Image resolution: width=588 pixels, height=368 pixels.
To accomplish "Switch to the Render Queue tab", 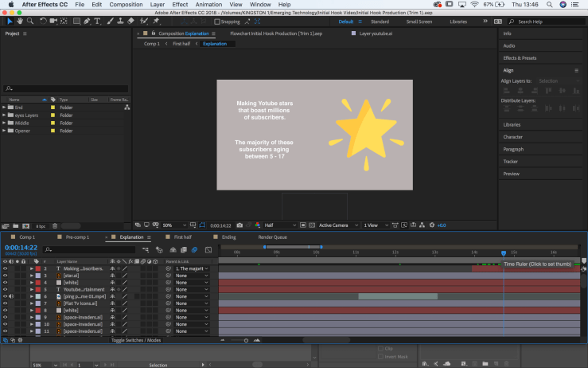I will (x=273, y=237).
